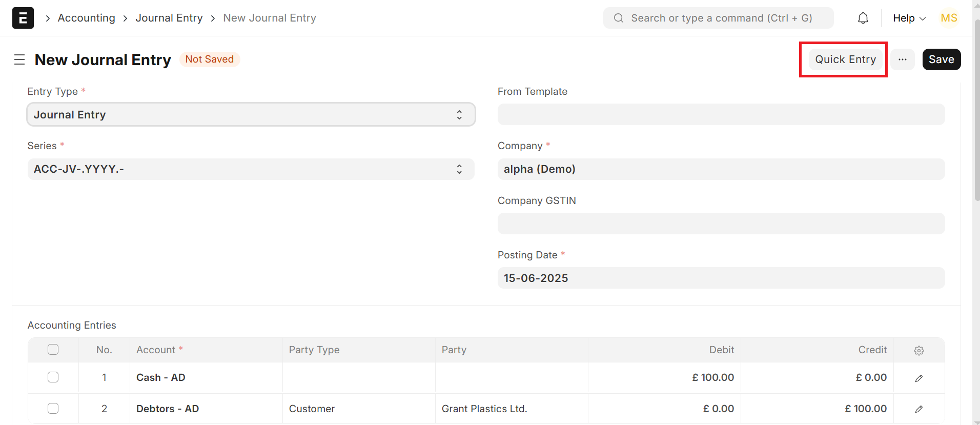Screen dimensions: 980x425
Task: Toggle the sidebar hamburger menu icon
Action: 19,60
